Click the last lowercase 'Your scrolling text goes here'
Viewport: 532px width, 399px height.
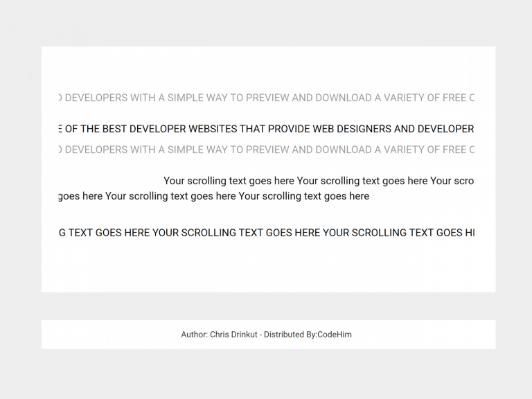coord(304,196)
